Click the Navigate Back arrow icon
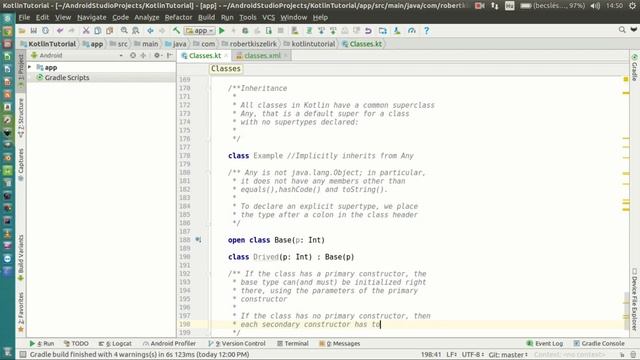640x360 pixels. coord(150,31)
